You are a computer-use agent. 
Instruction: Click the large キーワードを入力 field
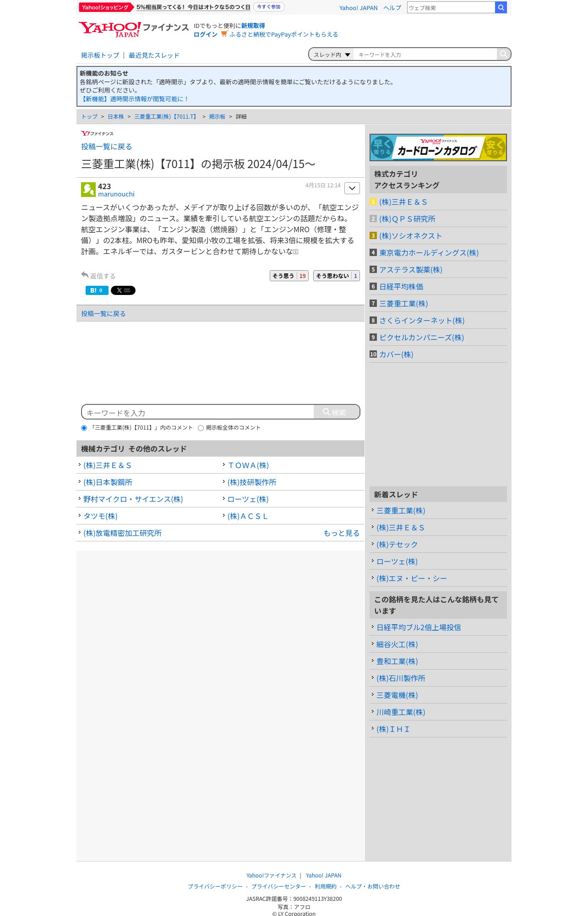tap(198, 412)
